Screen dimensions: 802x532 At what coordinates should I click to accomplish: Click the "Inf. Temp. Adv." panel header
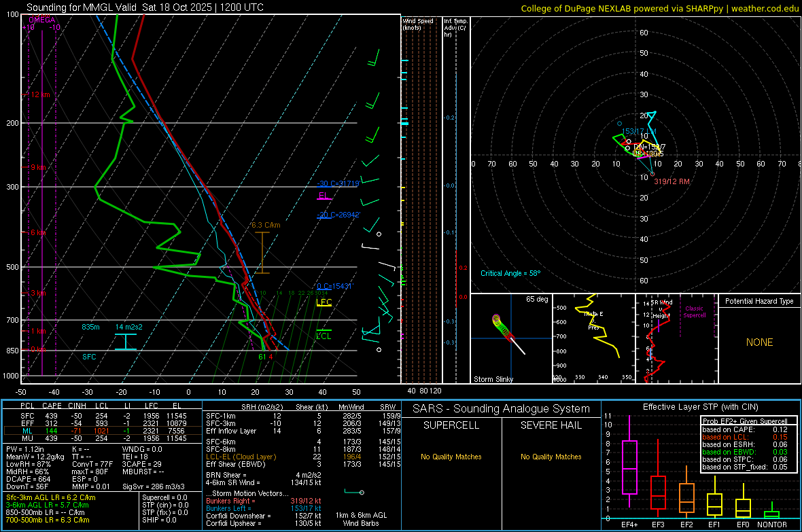point(455,28)
